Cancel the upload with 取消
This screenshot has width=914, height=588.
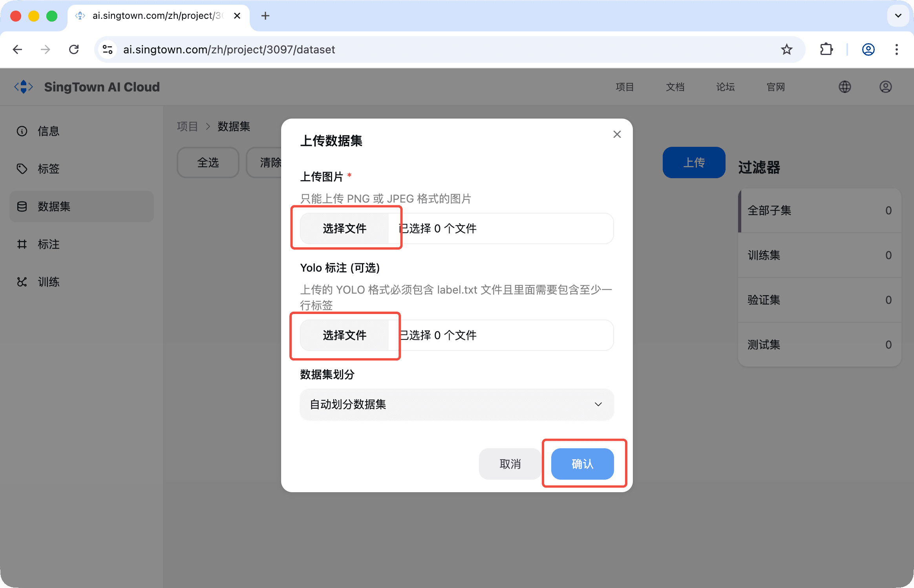510,464
